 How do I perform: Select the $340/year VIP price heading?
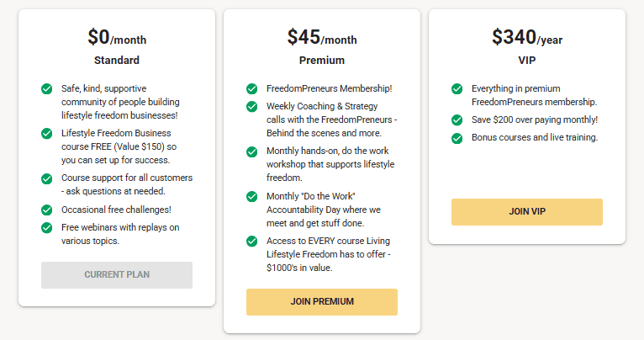click(x=527, y=38)
